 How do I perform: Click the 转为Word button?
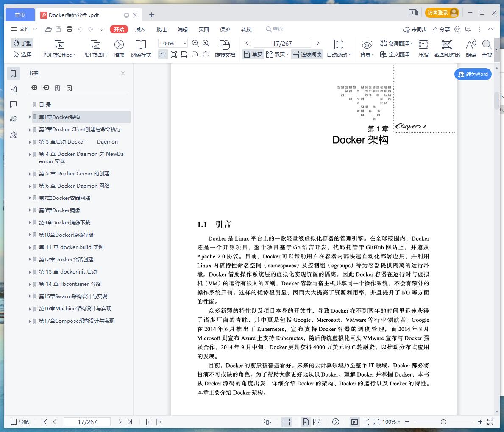coord(473,74)
